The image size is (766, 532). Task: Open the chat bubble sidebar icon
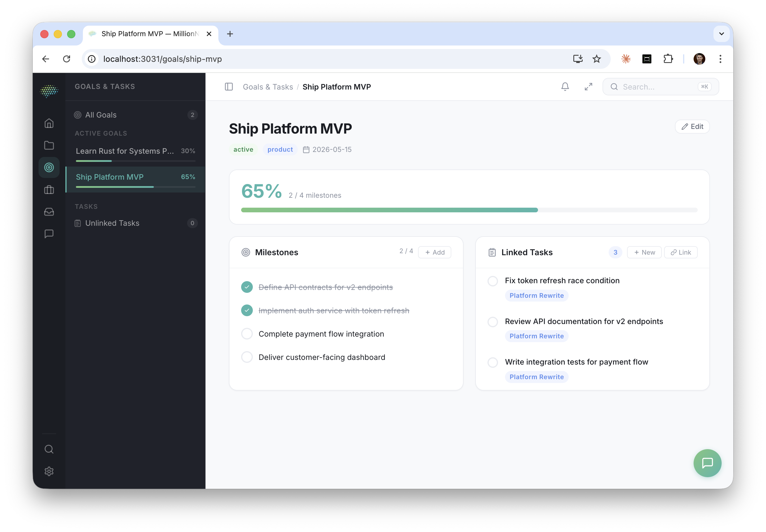pos(49,234)
